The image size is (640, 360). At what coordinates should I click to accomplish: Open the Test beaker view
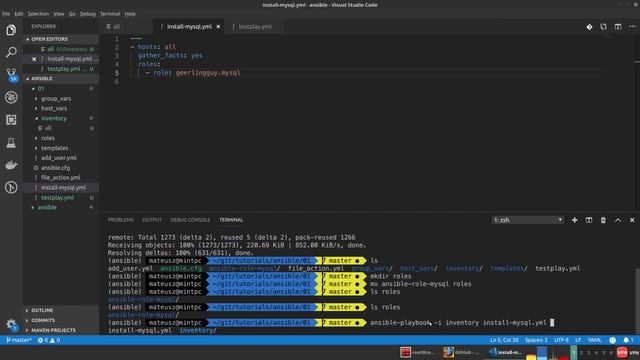click(11, 142)
